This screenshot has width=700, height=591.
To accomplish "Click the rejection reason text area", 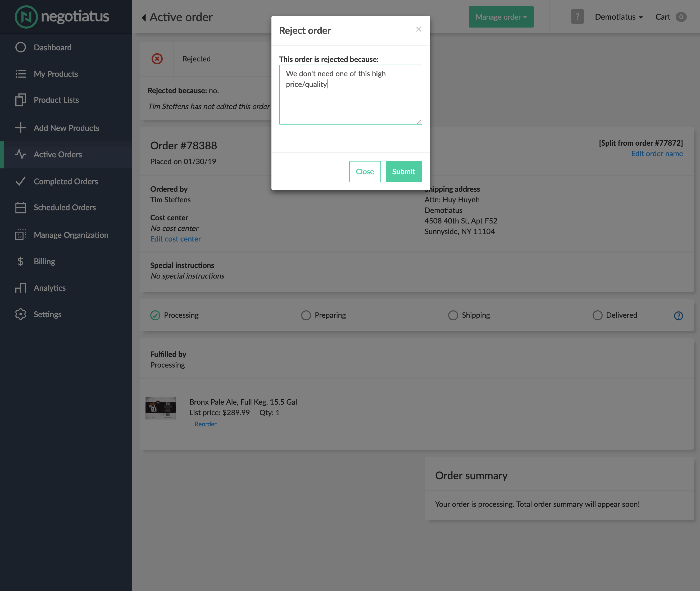I will pyautogui.click(x=350, y=95).
